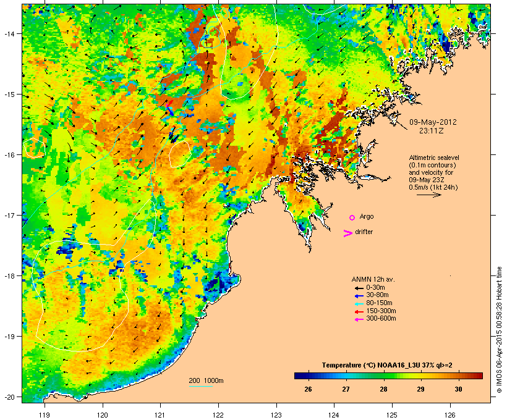Click the cyan 200m isobath legend line
This screenshot has height=420, width=507.
coord(200,386)
